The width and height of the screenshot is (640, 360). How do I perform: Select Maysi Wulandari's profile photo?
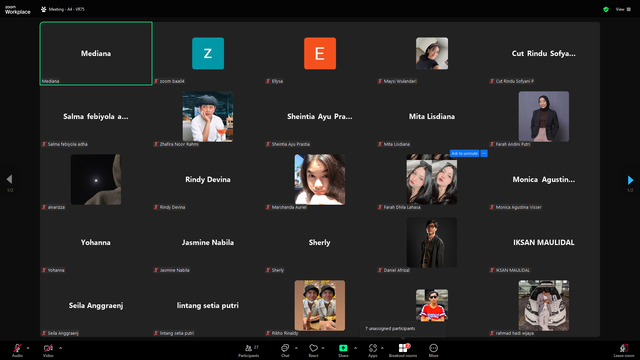(432, 53)
